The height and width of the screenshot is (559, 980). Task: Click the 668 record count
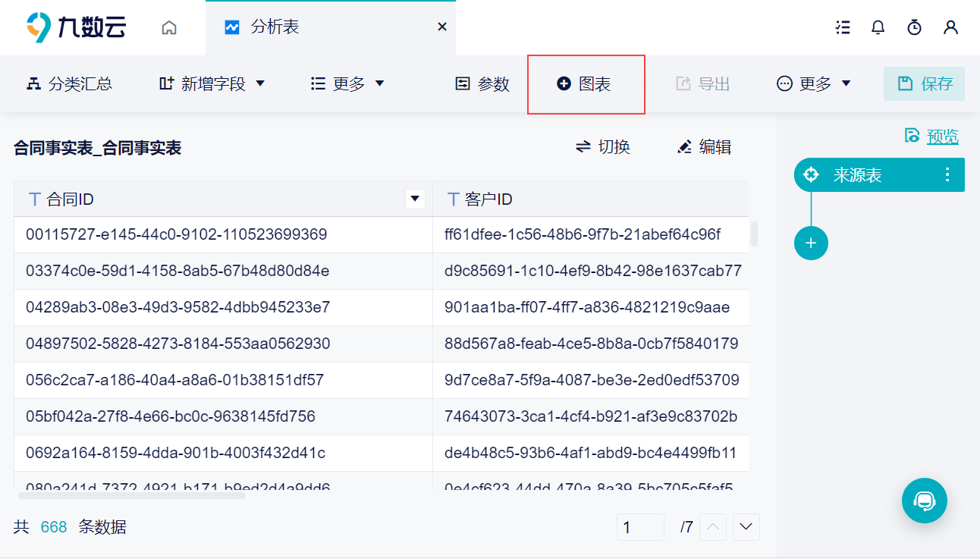tap(54, 527)
